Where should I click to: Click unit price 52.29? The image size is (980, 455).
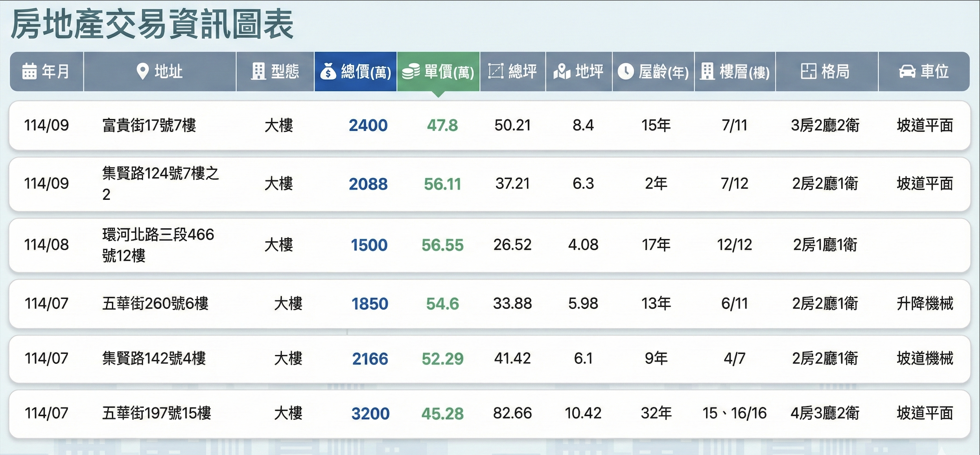pos(443,359)
